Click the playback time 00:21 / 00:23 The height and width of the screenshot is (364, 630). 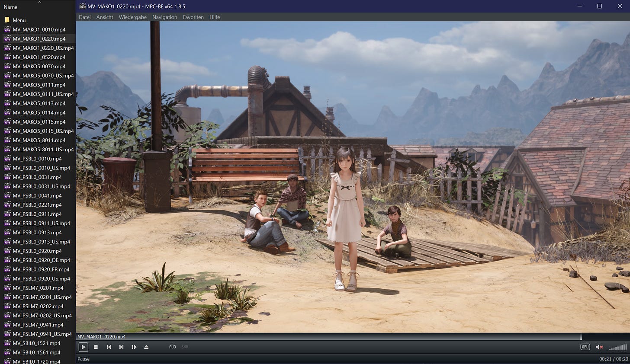(x=614, y=359)
